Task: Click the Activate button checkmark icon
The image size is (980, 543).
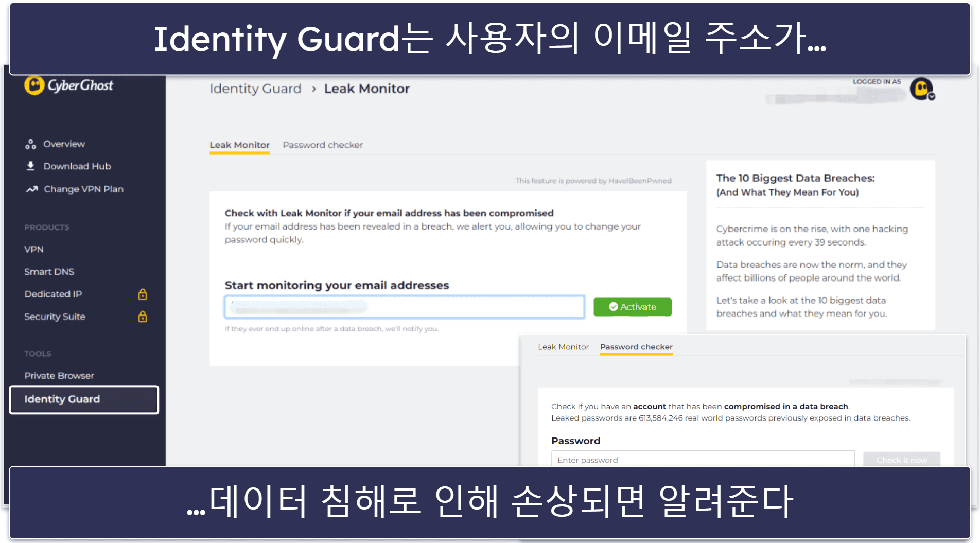Action: (x=613, y=307)
